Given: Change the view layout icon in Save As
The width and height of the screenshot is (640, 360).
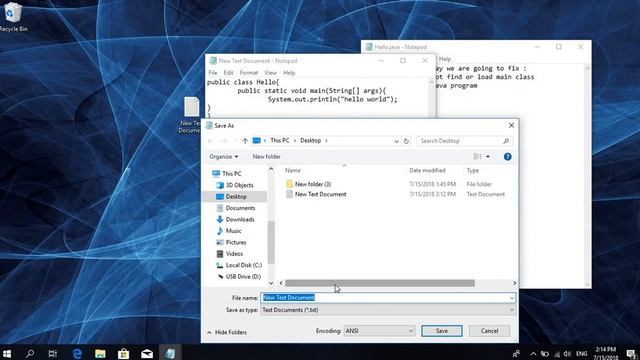Looking at the screenshot, I should (478, 157).
